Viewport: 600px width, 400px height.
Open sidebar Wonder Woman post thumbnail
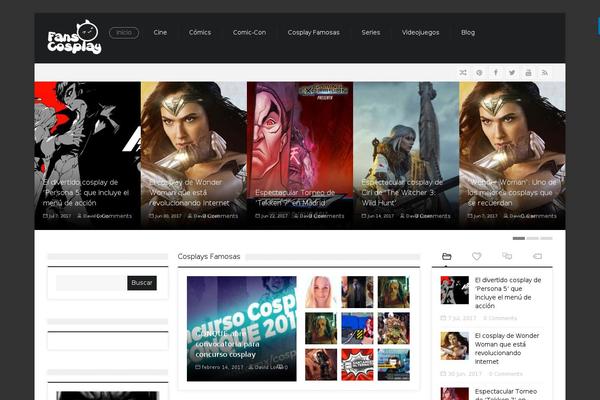455,346
